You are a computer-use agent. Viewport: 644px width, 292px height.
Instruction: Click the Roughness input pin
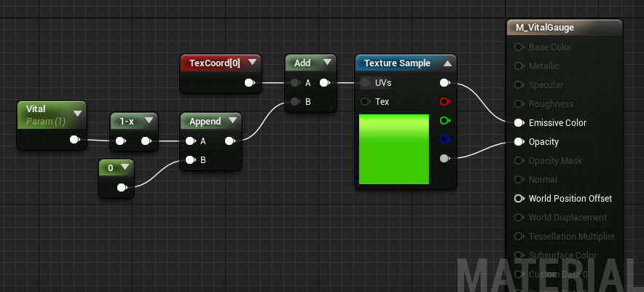tap(519, 104)
